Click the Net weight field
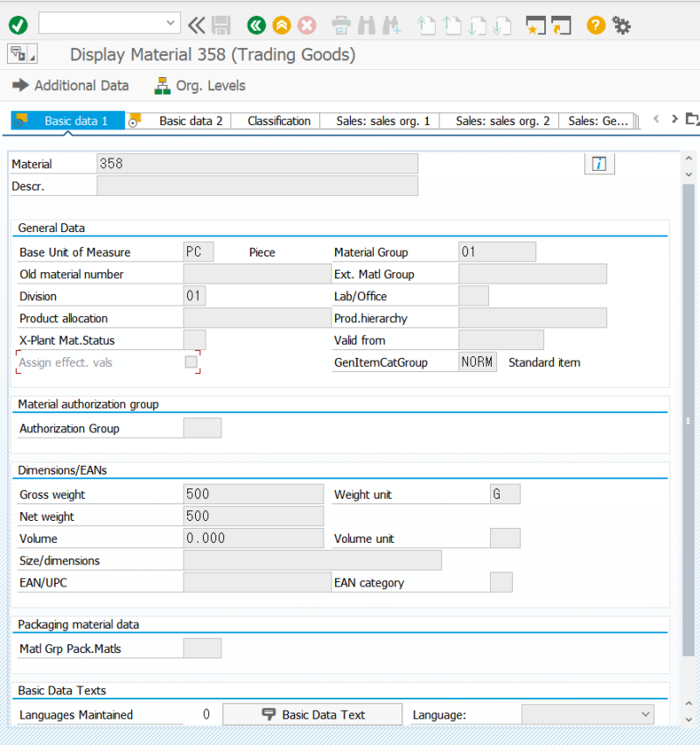 click(x=254, y=516)
